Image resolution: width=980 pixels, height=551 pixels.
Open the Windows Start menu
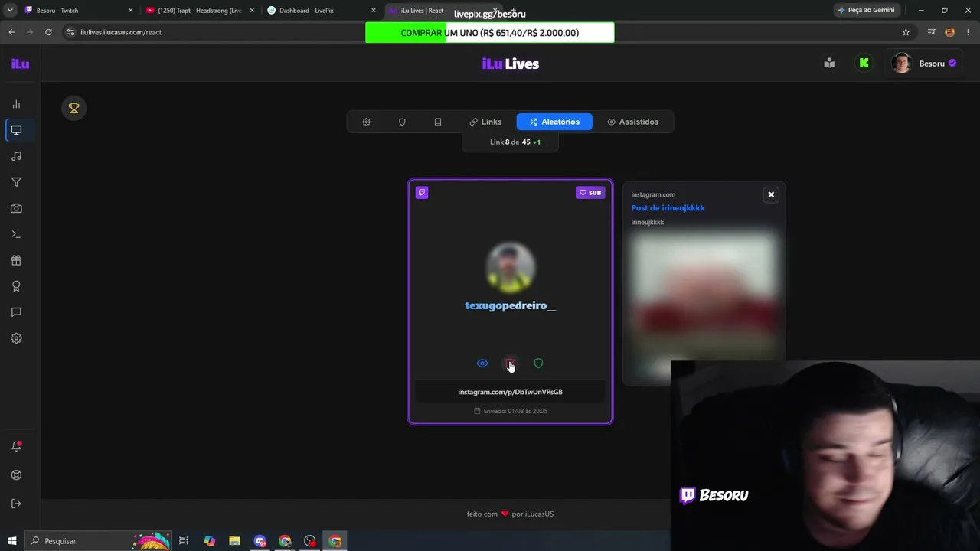[x=11, y=541]
